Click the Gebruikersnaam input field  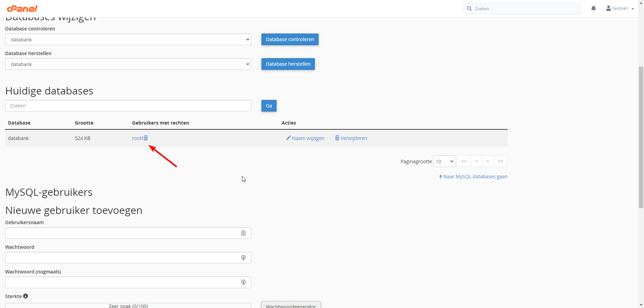123,233
